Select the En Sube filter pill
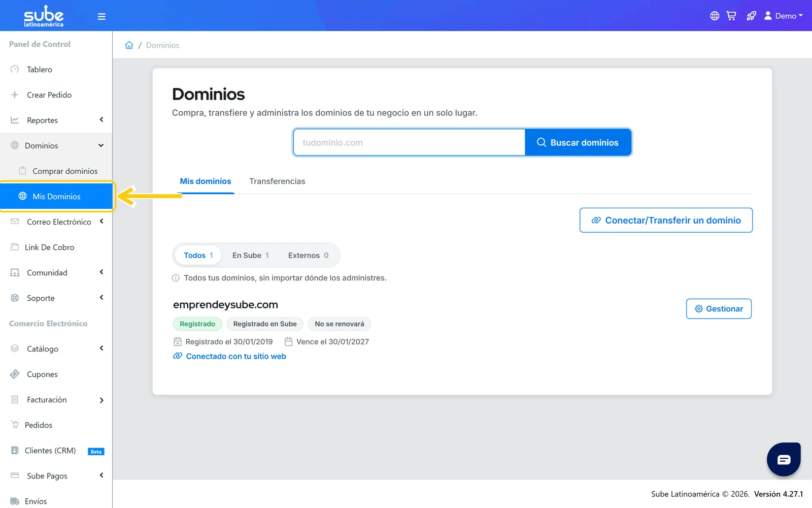Image resolution: width=812 pixels, height=508 pixels. [251, 255]
